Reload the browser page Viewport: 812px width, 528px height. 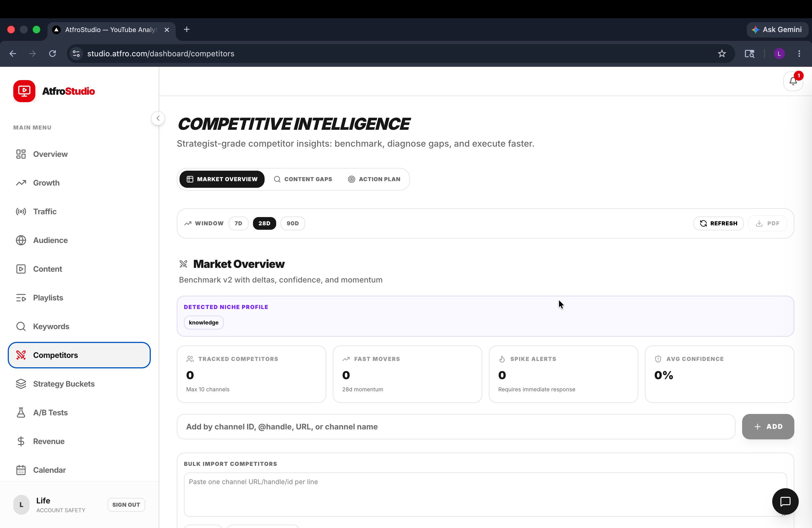coord(52,54)
